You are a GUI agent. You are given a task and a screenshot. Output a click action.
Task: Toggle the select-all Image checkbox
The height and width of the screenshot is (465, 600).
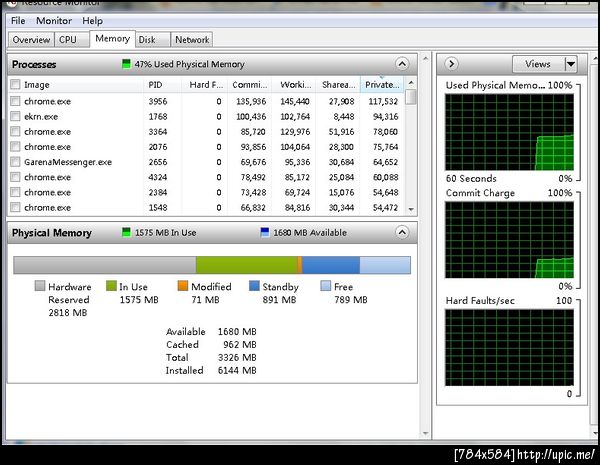click(x=15, y=85)
